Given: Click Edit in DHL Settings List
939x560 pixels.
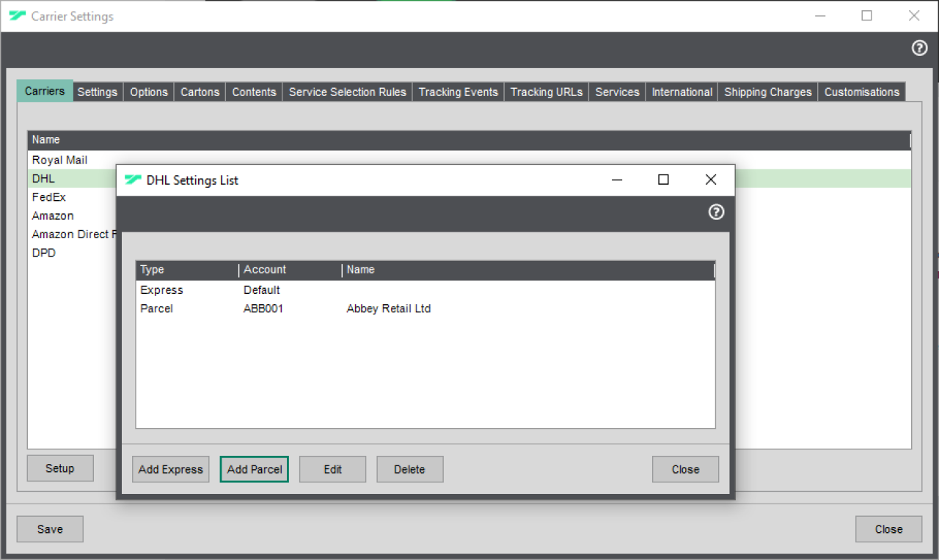Looking at the screenshot, I should pos(333,469).
